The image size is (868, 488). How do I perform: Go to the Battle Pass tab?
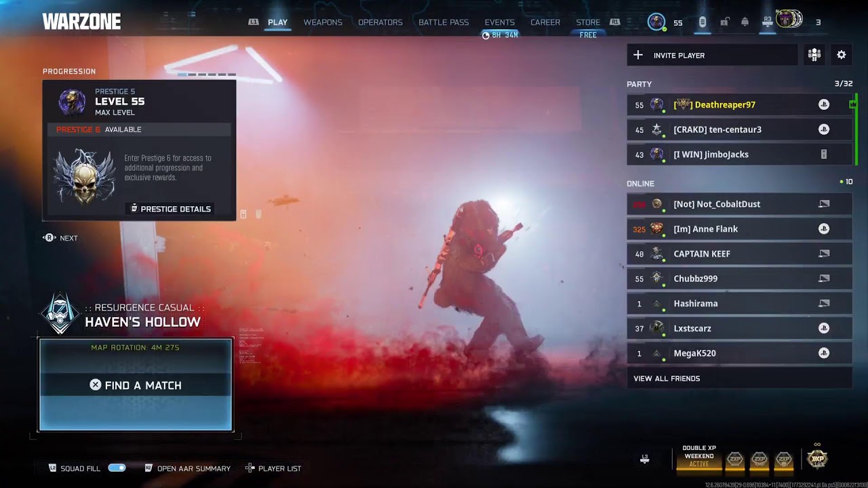tap(443, 22)
